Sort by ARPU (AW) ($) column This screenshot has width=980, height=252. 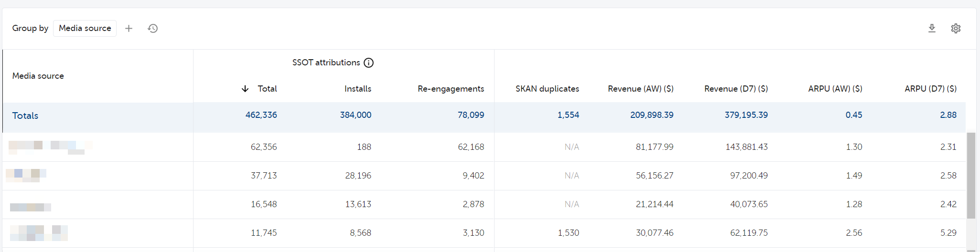[835, 89]
